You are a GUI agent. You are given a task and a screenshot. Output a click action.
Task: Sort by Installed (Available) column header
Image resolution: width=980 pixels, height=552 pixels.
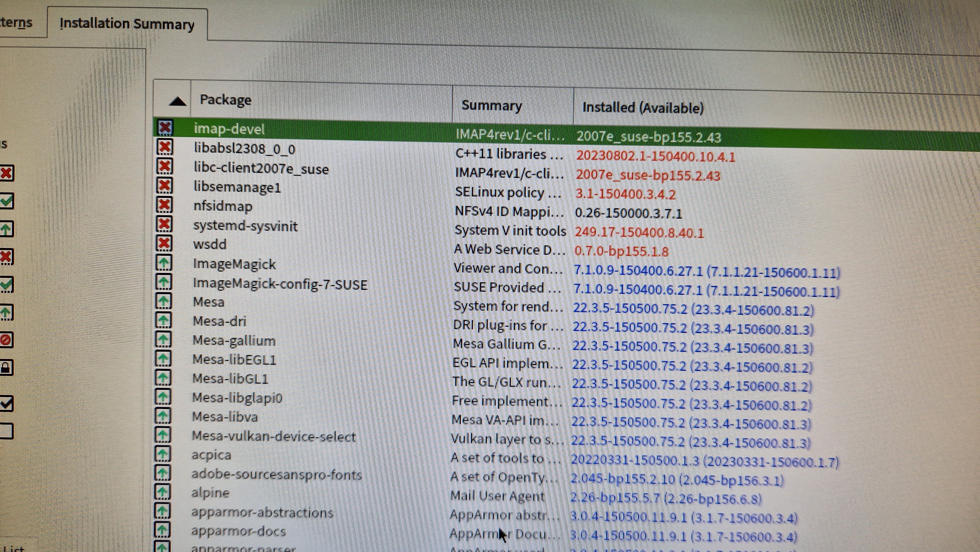click(x=643, y=108)
